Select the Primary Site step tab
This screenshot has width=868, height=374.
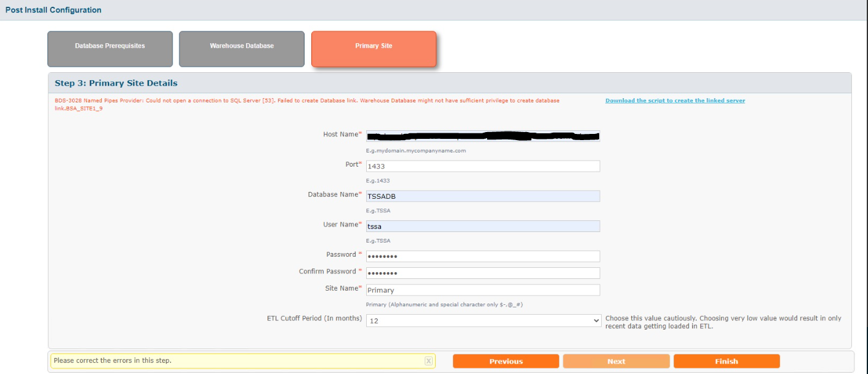(374, 49)
